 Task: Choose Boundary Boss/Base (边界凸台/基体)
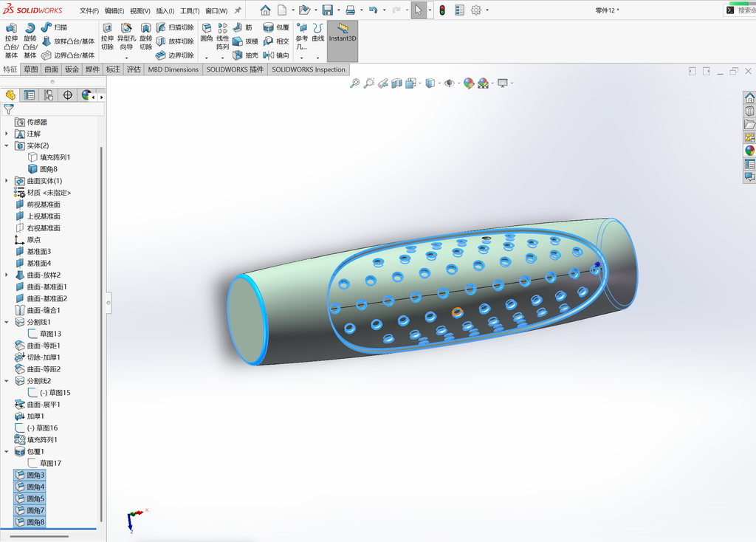point(68,55)
